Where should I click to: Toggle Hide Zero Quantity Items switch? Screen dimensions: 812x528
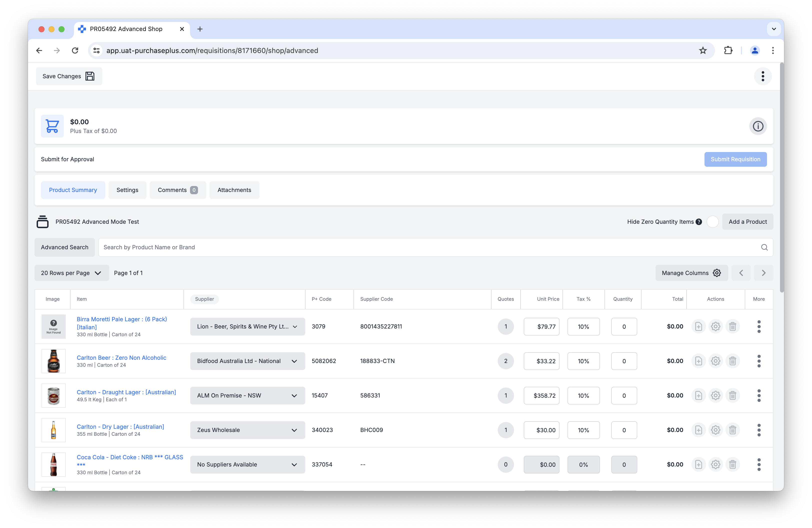(x=712, y=222)
